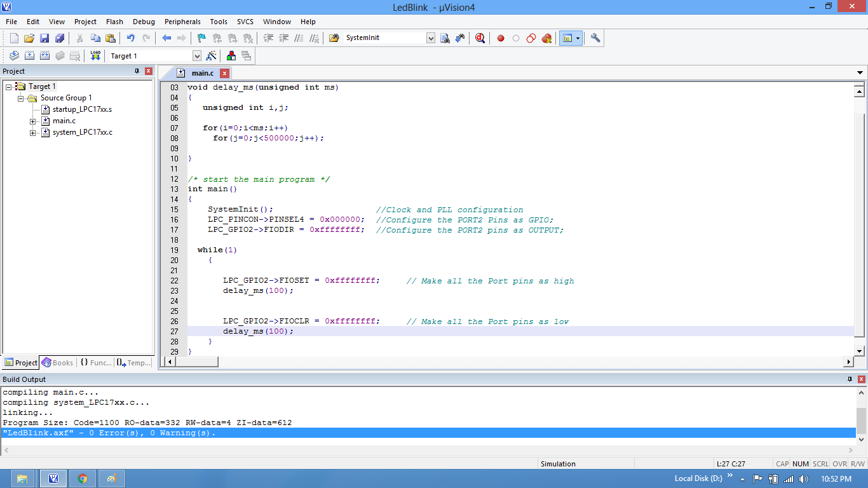The width and height of the screenshot is (868, 488).
Task: Open the Target 1 dropdown
Action: point(196,56)
